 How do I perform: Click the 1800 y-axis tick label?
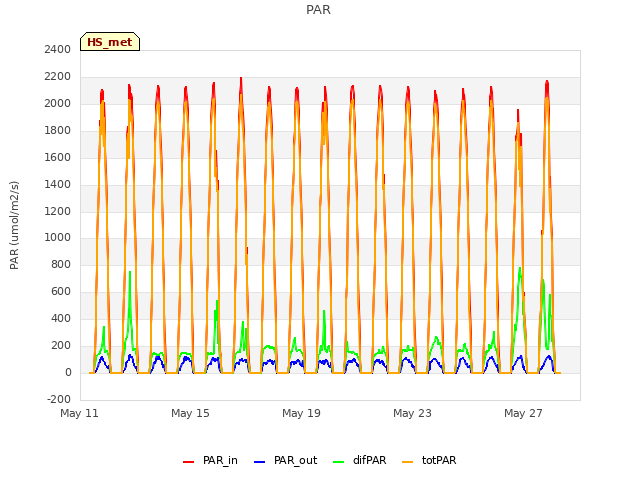[58, 130]
